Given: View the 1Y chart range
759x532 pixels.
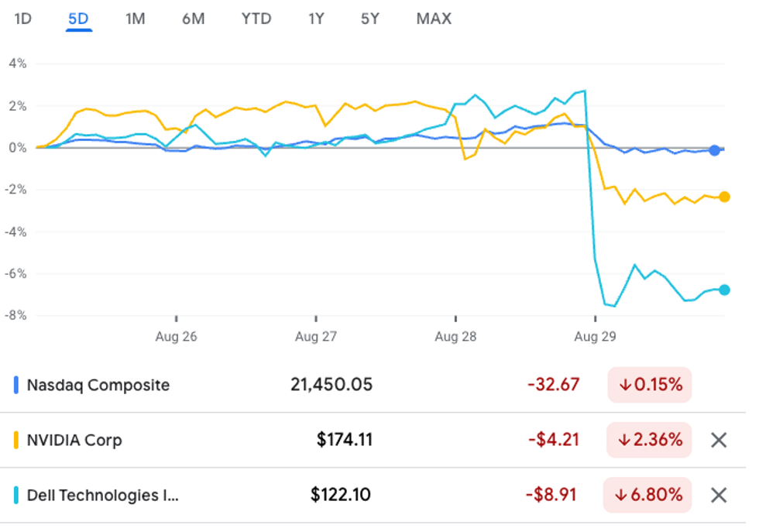Looking at the screenshot, I should (315, 19).
